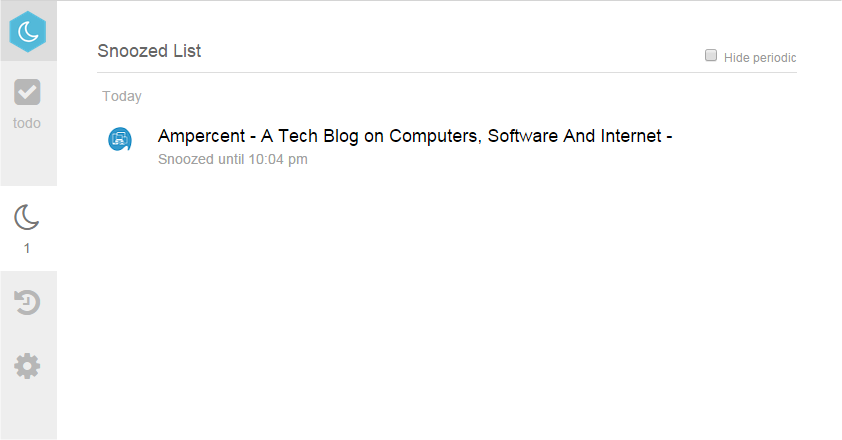
Task: Select the crescent moon snoozed tab icon
Action: pos(27,217)
